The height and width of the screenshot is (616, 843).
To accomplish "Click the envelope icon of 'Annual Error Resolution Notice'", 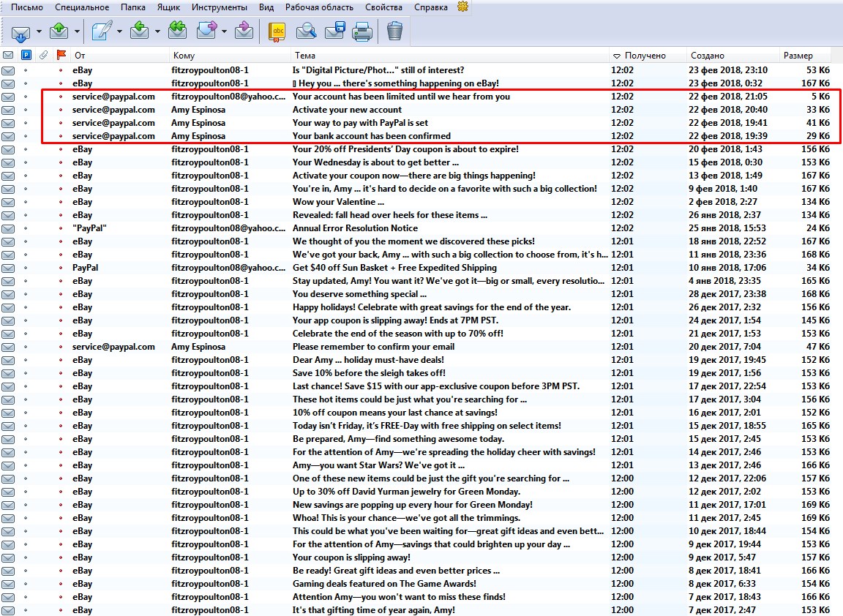I will (8, 228).
